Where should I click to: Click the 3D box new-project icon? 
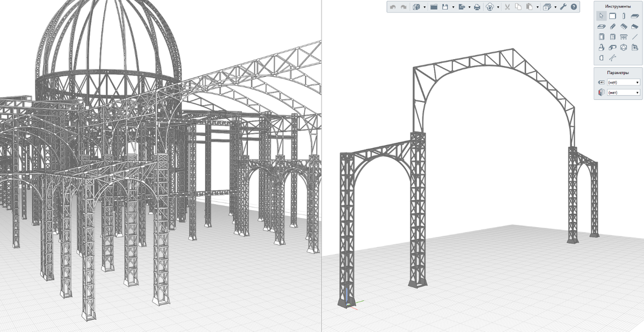[x=416, y=7]
